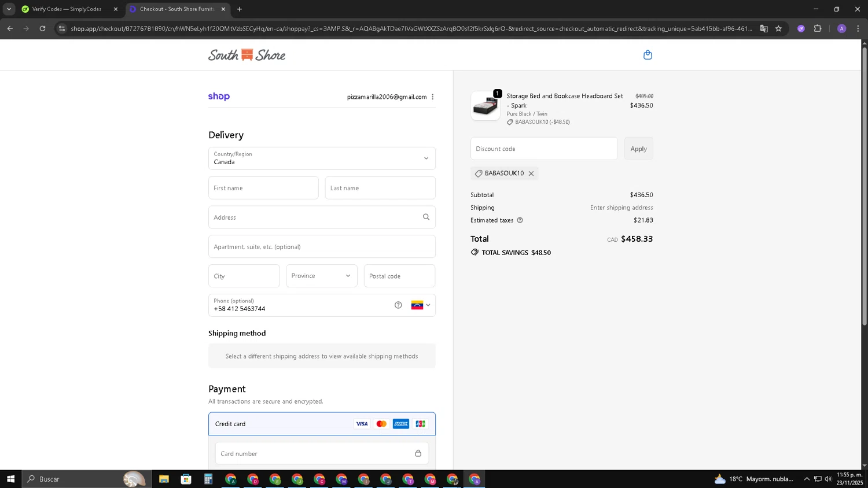Click the American Express logo

[401, 424]
